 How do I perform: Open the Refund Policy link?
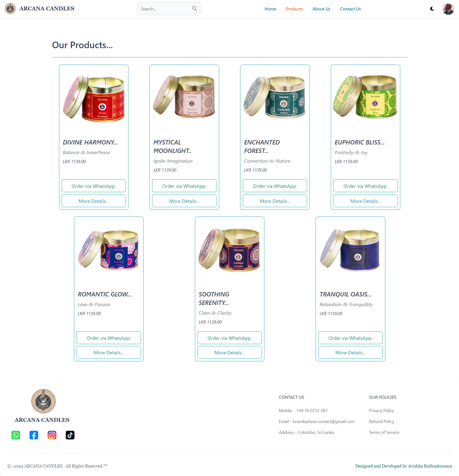[381, 421]
